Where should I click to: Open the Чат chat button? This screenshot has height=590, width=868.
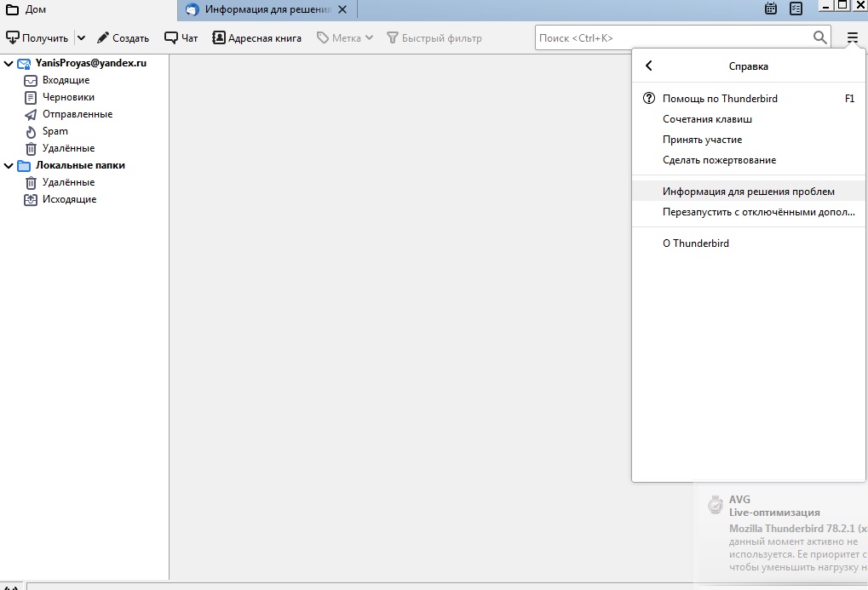181,37
